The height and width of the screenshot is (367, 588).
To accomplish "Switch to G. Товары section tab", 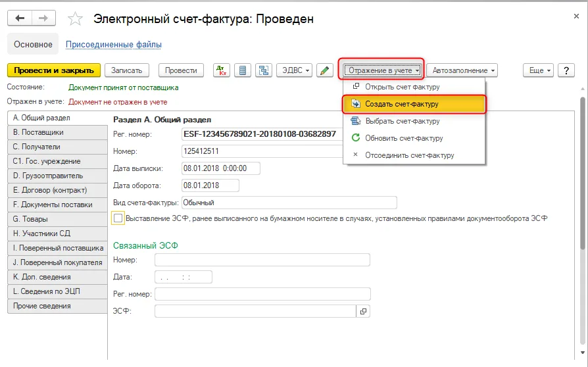I will (57, 219).
